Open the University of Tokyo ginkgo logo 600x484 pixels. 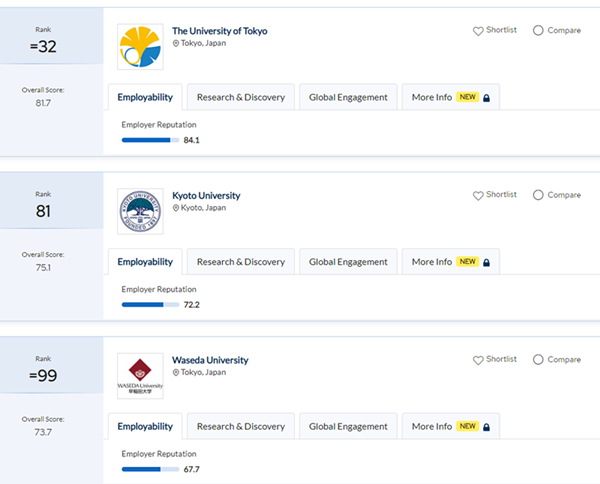[140, 47]
